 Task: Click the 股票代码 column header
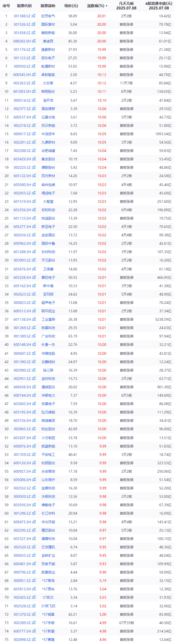pos(24,6)
